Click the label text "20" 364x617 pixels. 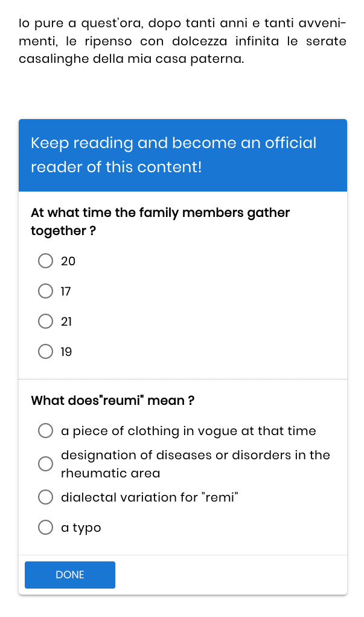[68, 261]
